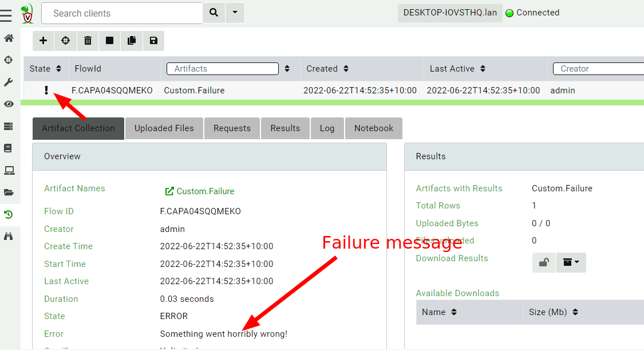
Task: Open the Home dashboard from the sidebar
Action: point(8,38)
